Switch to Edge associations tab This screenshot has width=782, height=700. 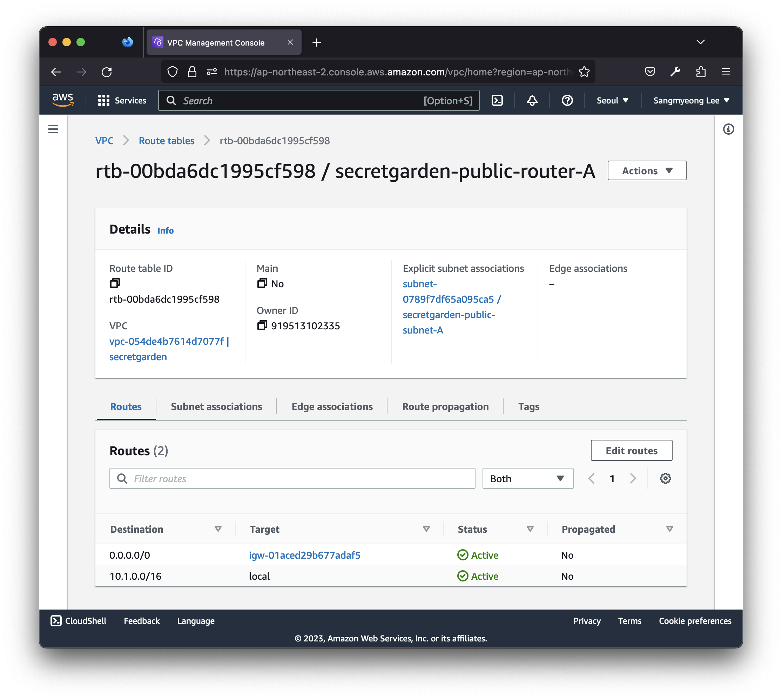(332, 406)
